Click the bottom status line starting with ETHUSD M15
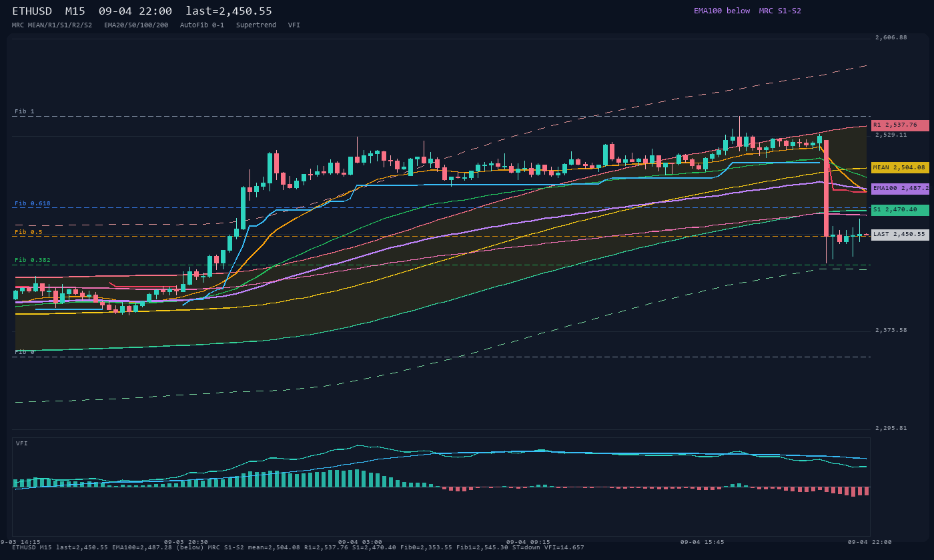 pos(298,548)
